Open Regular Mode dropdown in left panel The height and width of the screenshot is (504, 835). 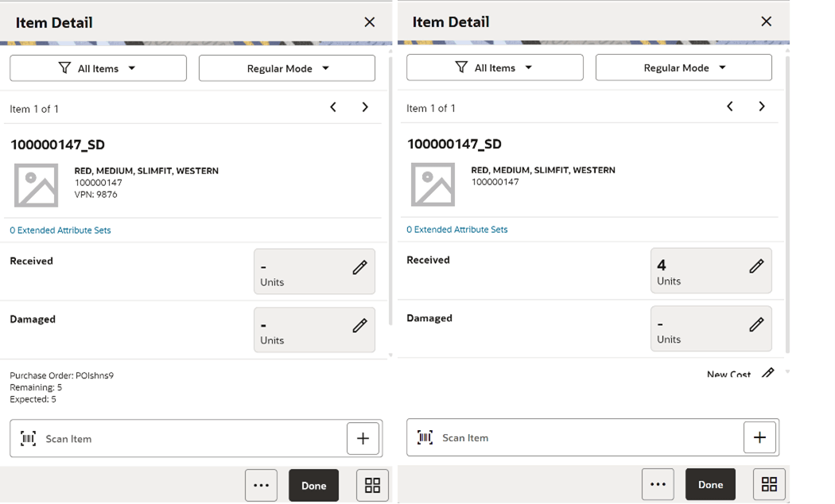(x=287, y=68)
